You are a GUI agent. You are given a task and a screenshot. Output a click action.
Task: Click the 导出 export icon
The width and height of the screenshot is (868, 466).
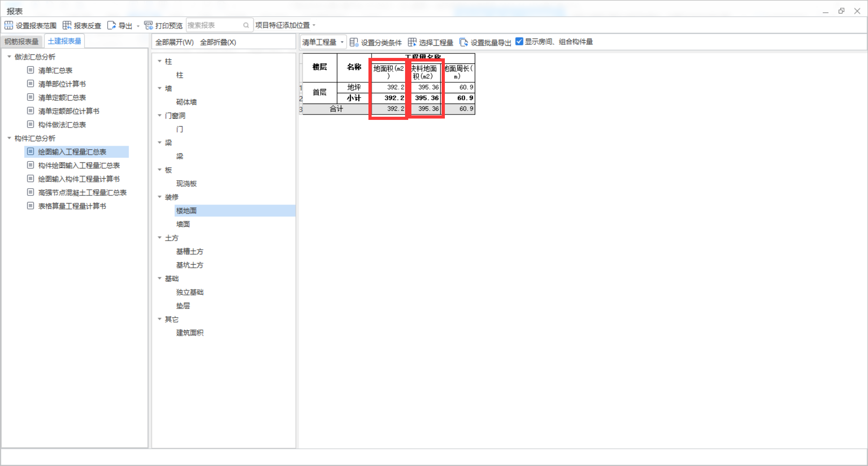pos(111,25)
